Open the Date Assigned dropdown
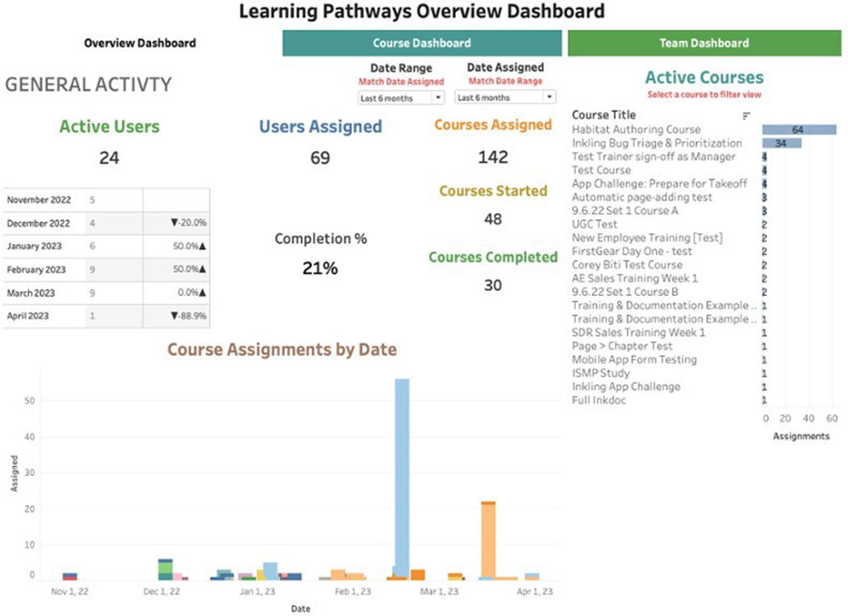 (x=505, y=98)
